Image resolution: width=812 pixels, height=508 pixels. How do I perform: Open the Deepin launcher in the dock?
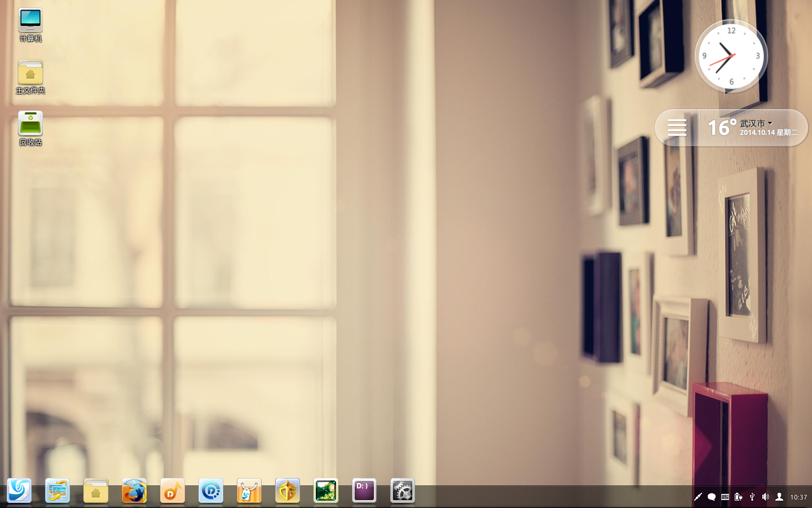(19, 491)
